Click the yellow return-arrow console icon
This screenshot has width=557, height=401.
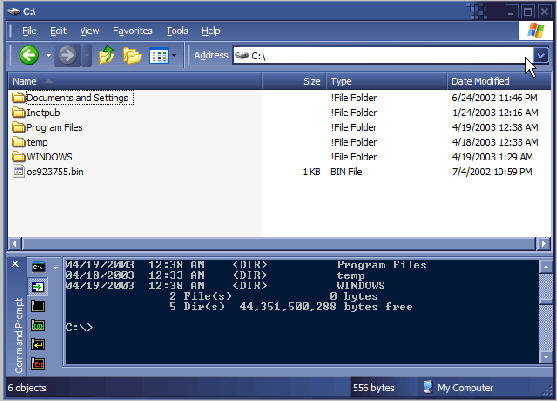click(x=38, y=344)
